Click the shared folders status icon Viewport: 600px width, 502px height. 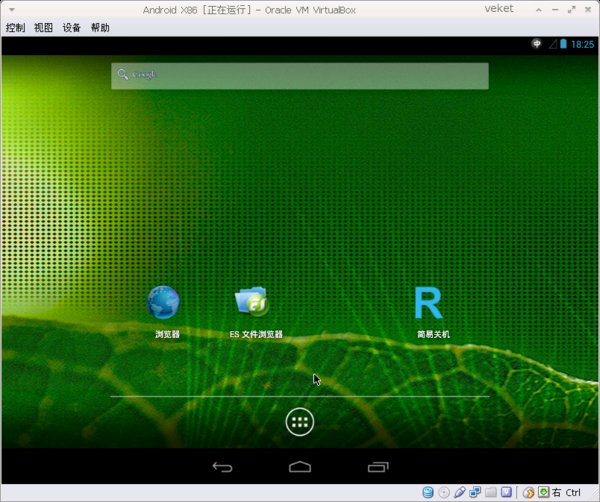tap(491, 492)
